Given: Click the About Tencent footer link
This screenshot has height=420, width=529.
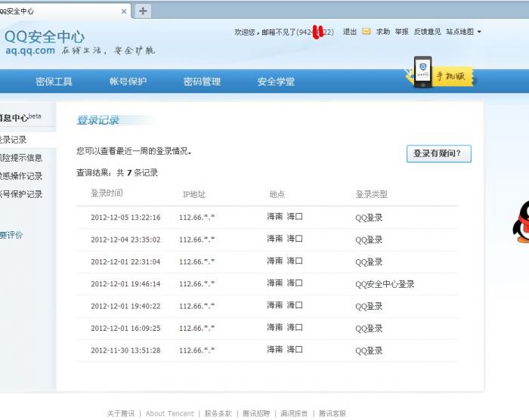Looking at the screenshot, I should [x=170, y=413].
